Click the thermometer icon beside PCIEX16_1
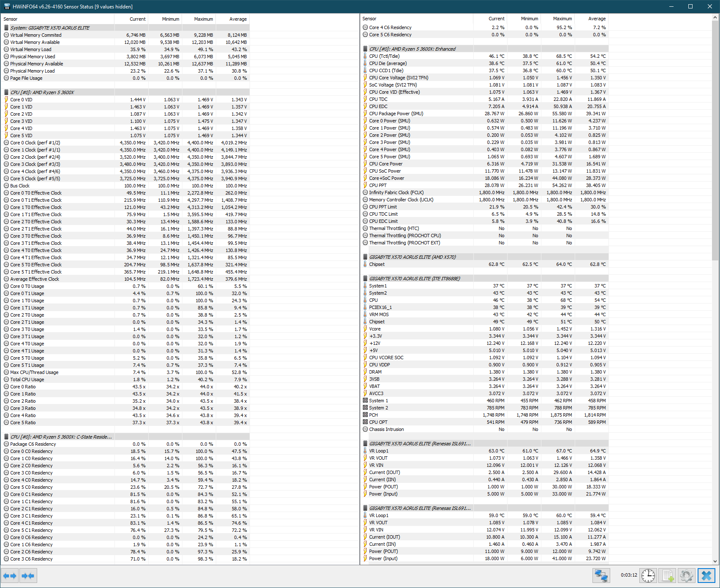 click(x=365, y=307)
